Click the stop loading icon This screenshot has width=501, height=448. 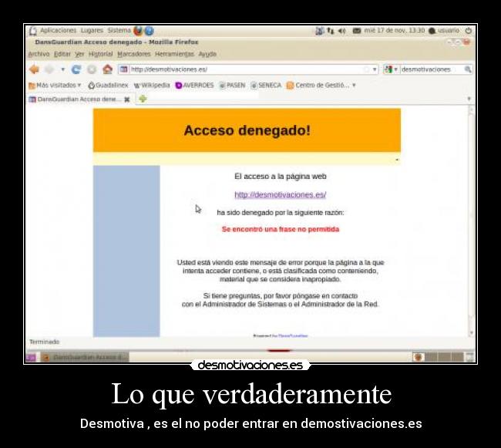pos(92,69)
